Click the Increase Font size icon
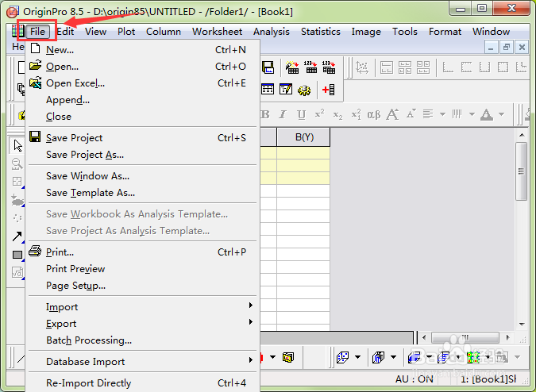Image resolution: width=536 pixels, height=392 pixels. 392,114
